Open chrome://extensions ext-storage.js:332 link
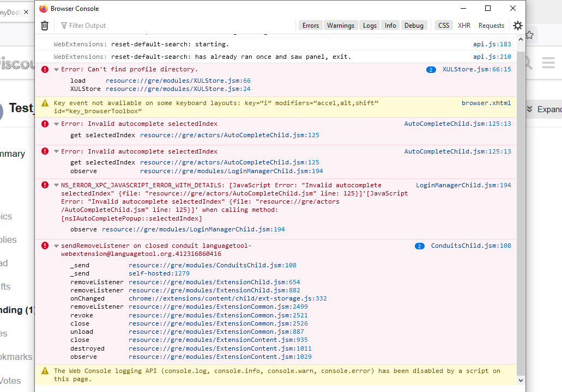The image size is (562, 392). pyautogui.click(x=228, y=298)
